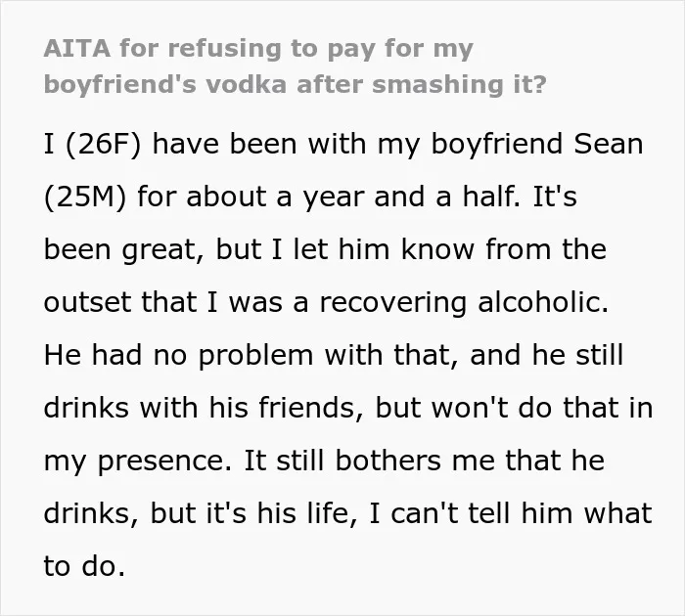This screenshot has width=685, height=616.
Task: Click the word "recovering" in the body
Action: coord(393,303)
